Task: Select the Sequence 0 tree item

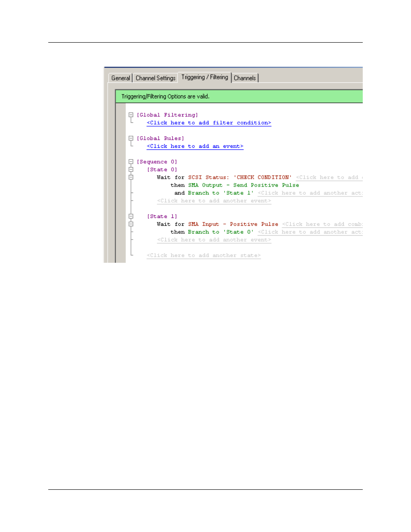Action: pyautogui.click(x=157, y=162)
